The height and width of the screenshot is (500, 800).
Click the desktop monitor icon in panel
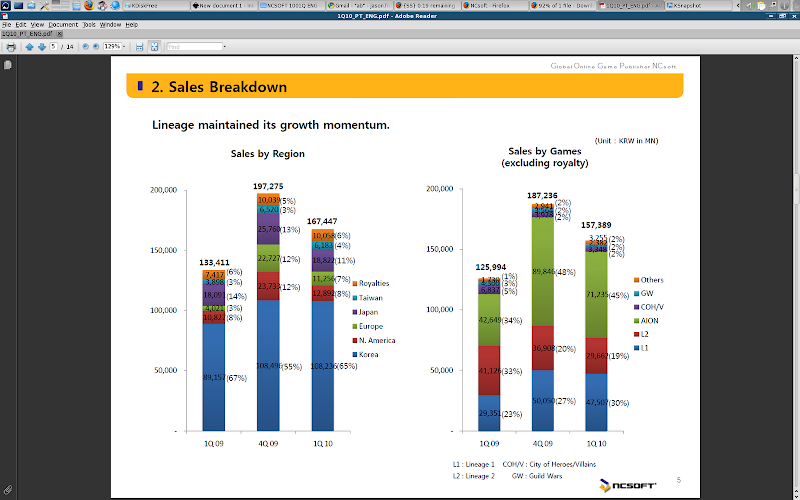click(x=18, y=6)
